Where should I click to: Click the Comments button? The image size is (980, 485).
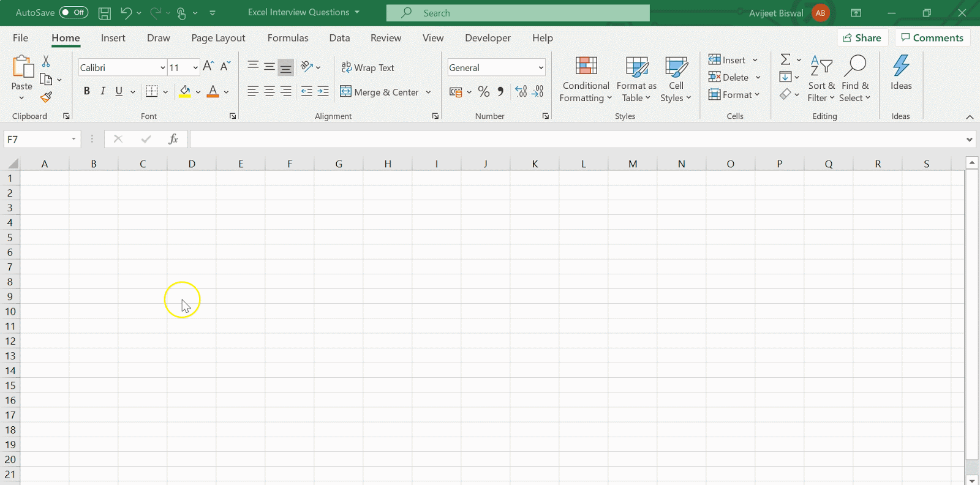click(932, 38)
